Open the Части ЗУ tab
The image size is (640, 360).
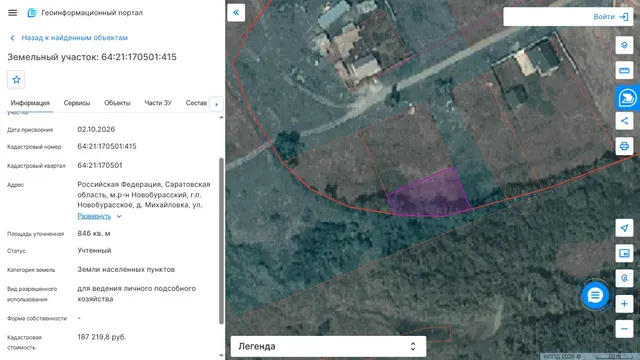tap(158, 103)
